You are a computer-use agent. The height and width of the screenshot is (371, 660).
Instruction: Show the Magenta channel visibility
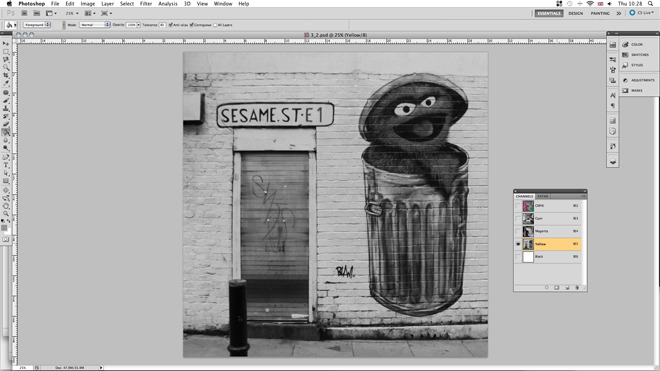pyautogui.click(x=518, y=231)
